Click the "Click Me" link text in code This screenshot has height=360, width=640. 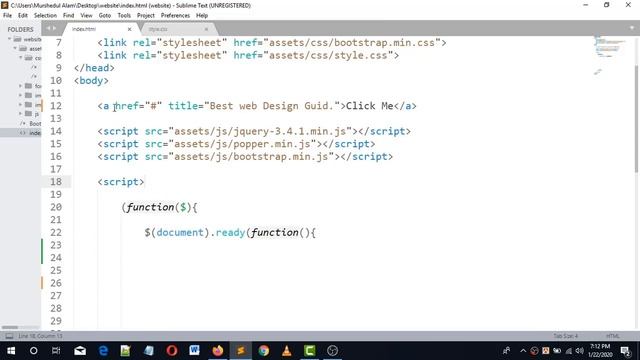370,106
